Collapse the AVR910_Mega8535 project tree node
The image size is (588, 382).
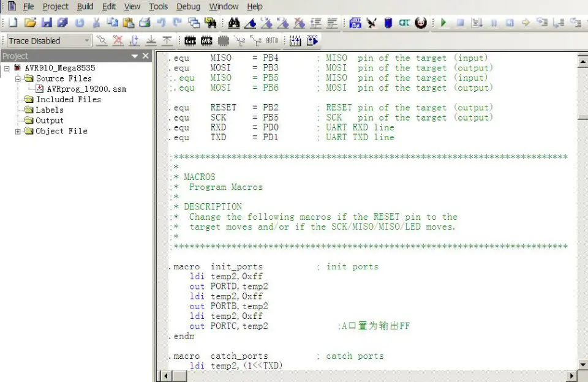tap(7, 68)
